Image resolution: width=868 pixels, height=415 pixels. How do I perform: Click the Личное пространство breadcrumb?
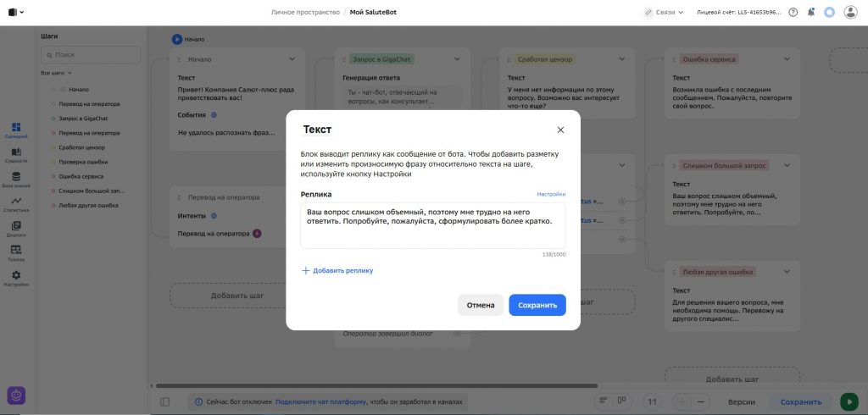(x=305, y=12)
